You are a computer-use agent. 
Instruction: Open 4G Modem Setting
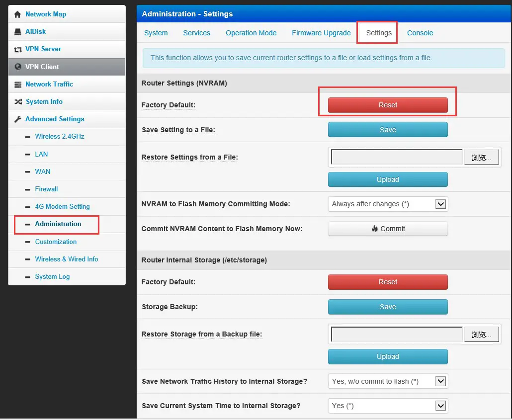(x=62, y=206)
